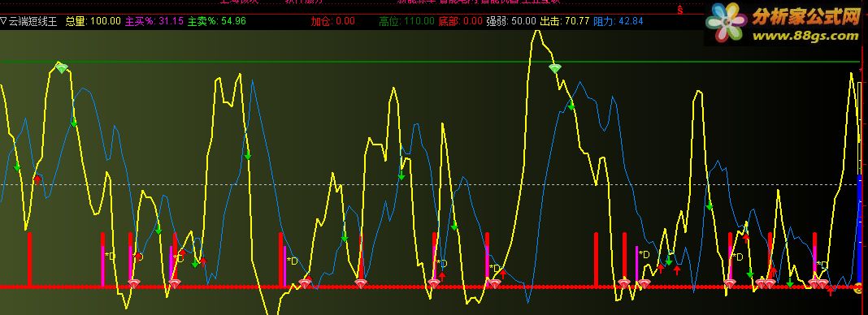The height and width of the screenshot is (315, 868).
Task: Click the red S marker at the top
Action: 679,10
